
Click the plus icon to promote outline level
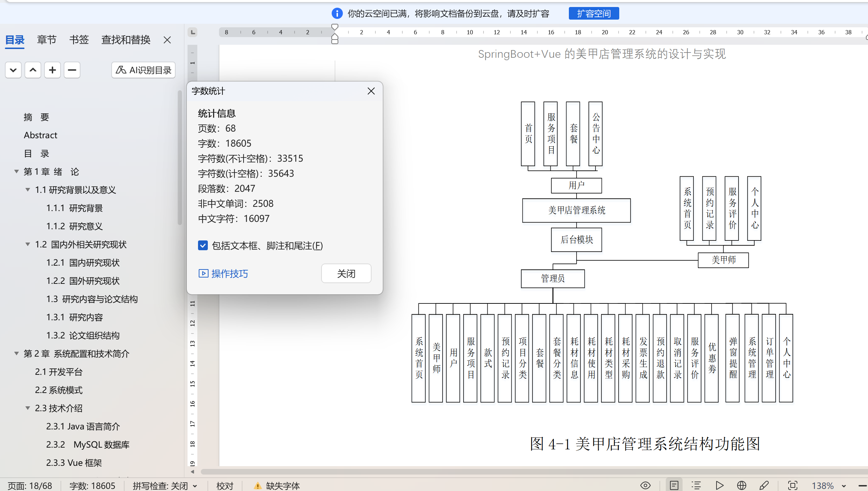click(x=52, y=70)
